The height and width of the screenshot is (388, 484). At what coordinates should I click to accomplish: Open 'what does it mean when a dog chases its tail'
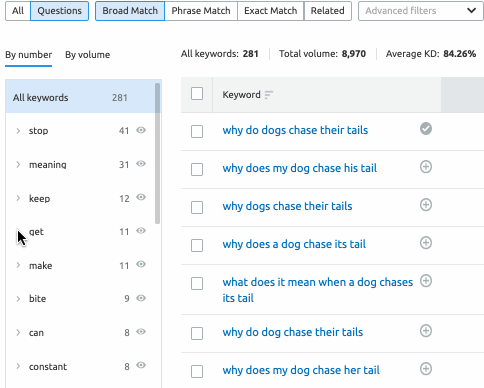318,290
